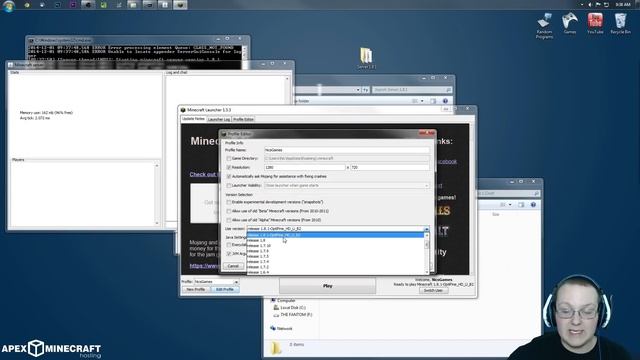Click search magnifier in Server 1.8.1 Explorer

click(448, 90)
